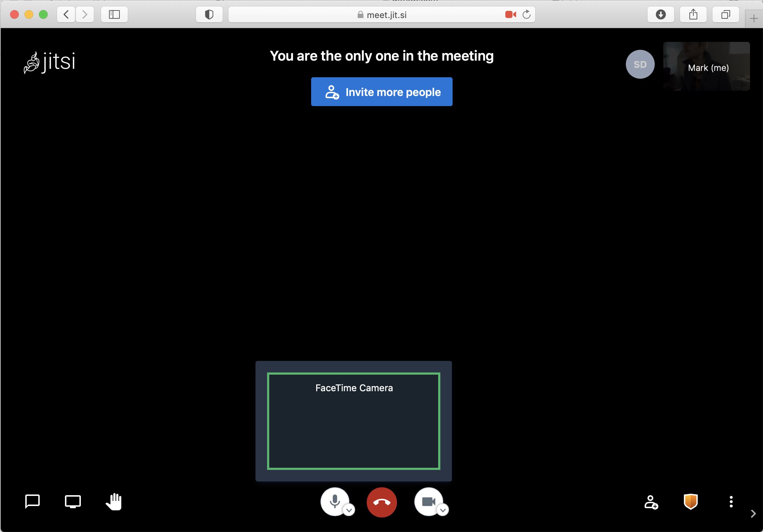Expand the toolbar with the right arrow chevron

click(x=754, y=514)
